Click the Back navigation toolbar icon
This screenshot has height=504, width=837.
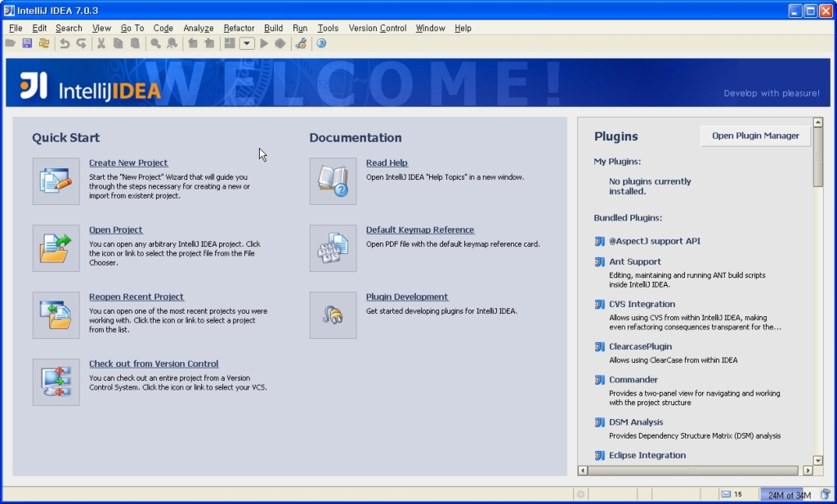point(193,43)
